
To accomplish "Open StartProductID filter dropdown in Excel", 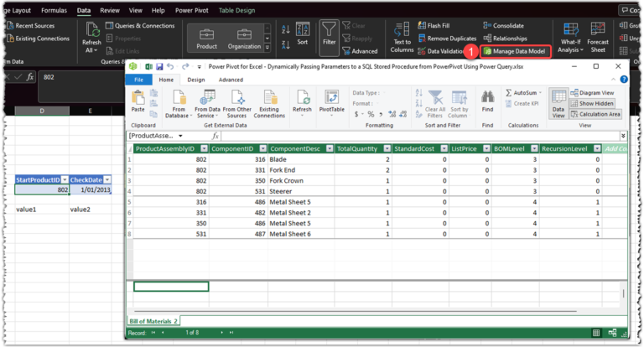I will tap(65, 180).
